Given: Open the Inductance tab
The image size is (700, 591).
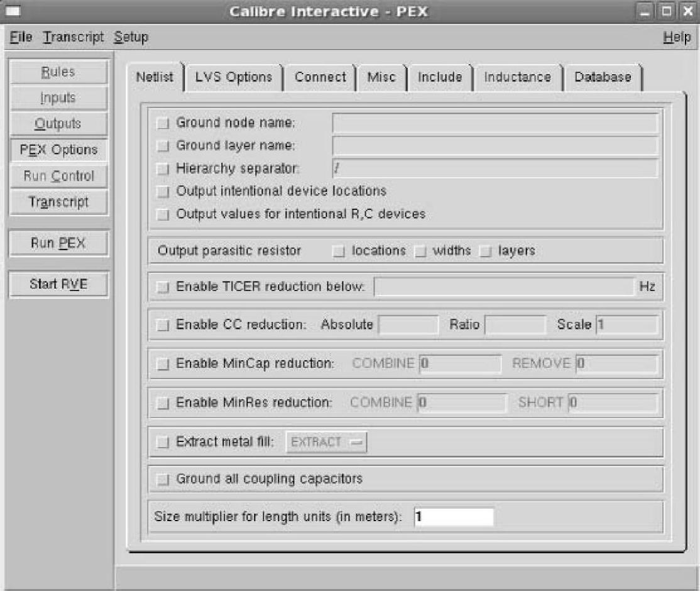Looking at the screenshot, I should (x=518, y=77).
